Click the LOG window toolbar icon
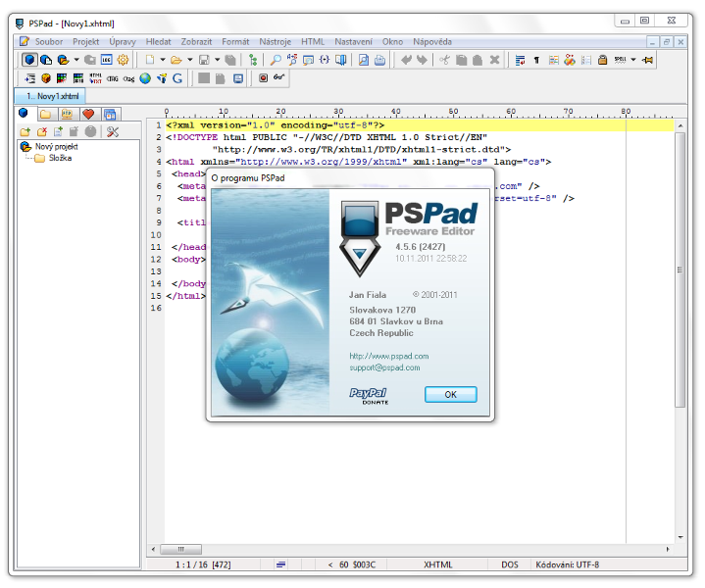 107,60
